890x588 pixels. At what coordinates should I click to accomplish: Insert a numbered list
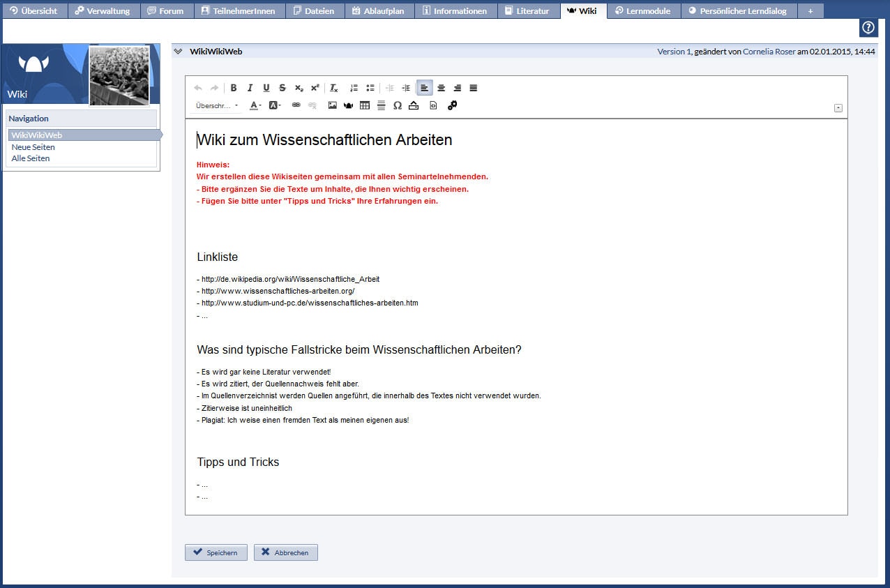tap(354, 88)
